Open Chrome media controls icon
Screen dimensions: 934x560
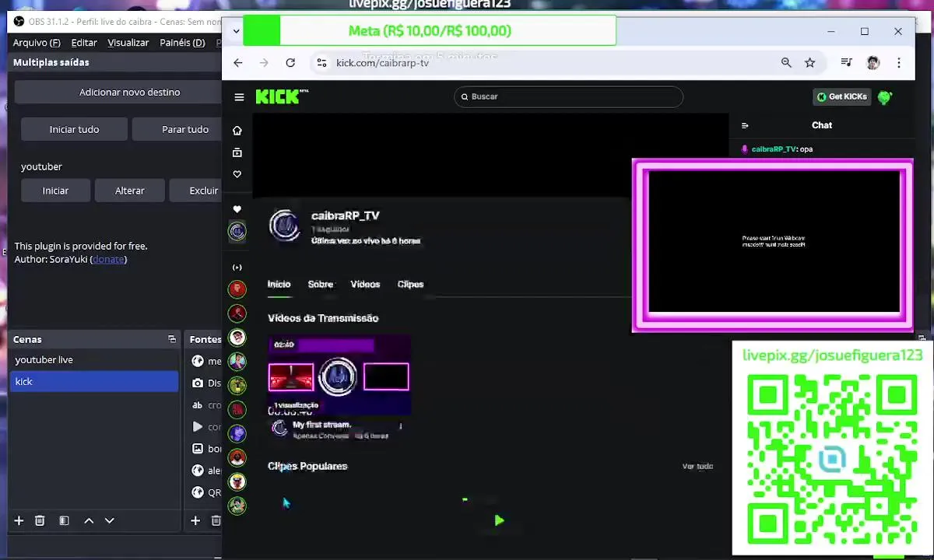point(846,63)
